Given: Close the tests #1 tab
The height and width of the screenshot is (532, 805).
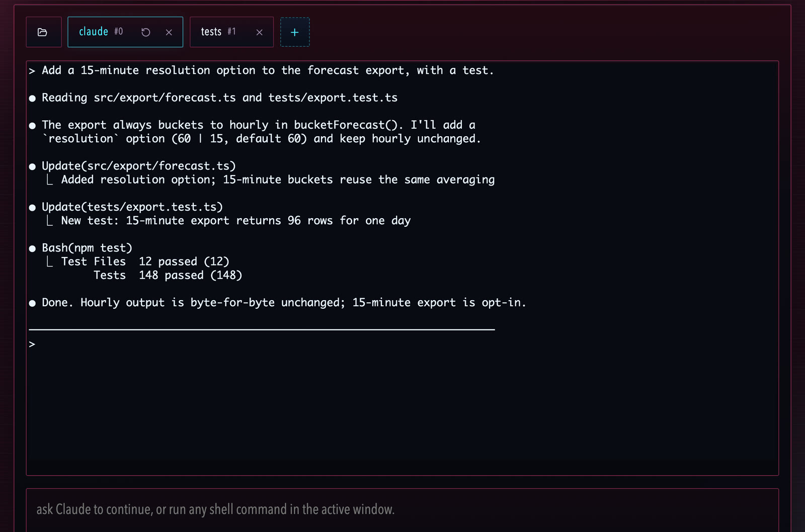Looking at the screenshot, I should pos(260,32).
